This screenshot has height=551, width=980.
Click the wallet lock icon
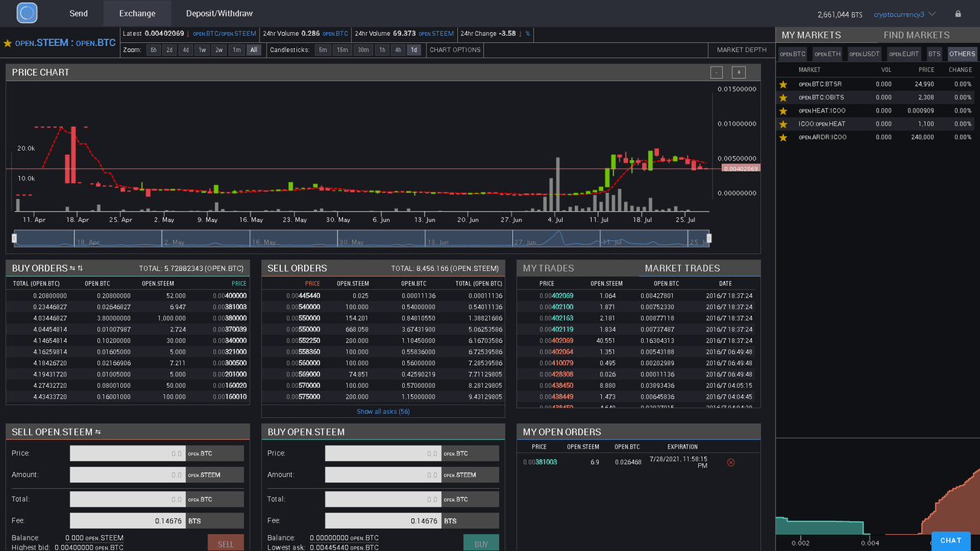tap(958, 14)
